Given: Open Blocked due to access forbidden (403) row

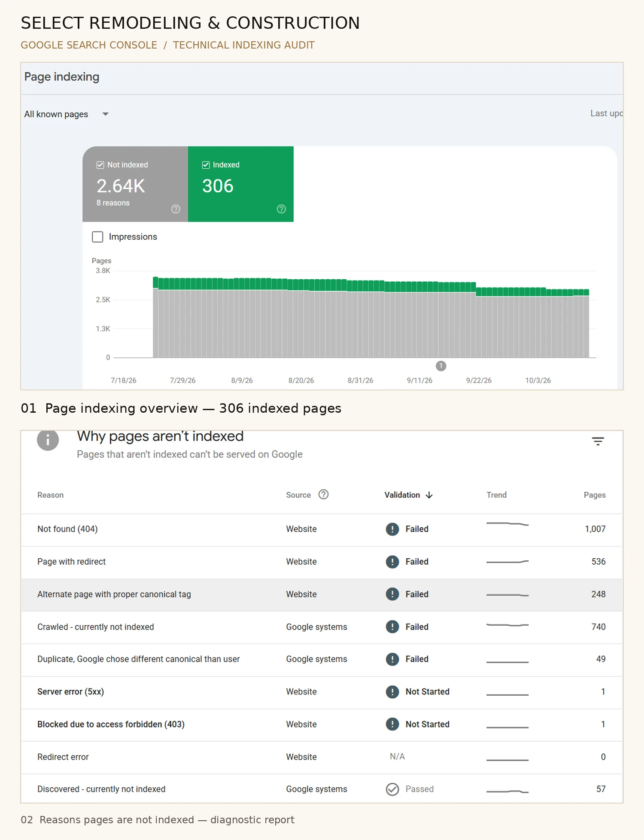Looking at the screenshot, I should [x=322, y=725].
